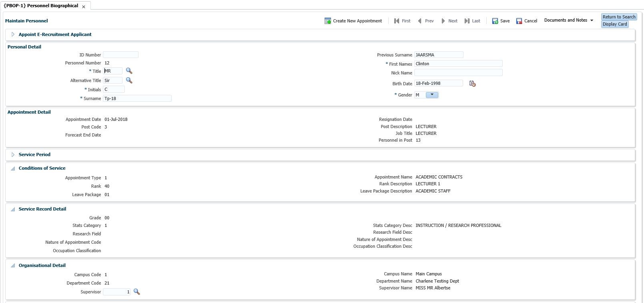The width and height of the screenshot is (644, 303).
Task: Open the Gender dropdown
Action: [432, 95]
